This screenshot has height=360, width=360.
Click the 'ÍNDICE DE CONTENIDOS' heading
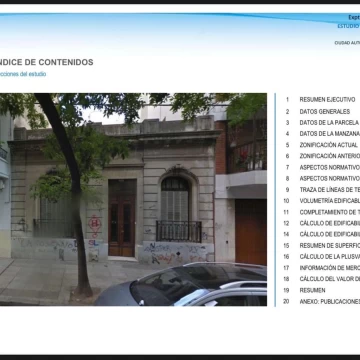[x=47, y=62]
